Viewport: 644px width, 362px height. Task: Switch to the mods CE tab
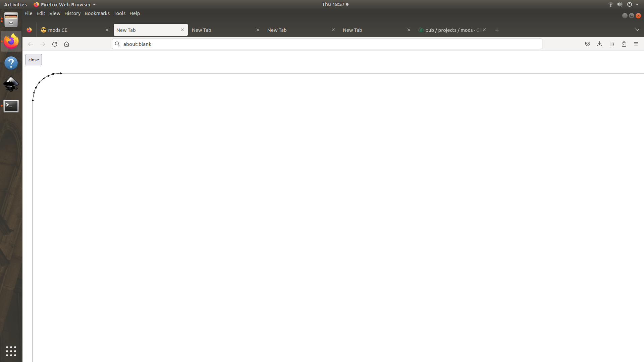(x=70, y=30)
